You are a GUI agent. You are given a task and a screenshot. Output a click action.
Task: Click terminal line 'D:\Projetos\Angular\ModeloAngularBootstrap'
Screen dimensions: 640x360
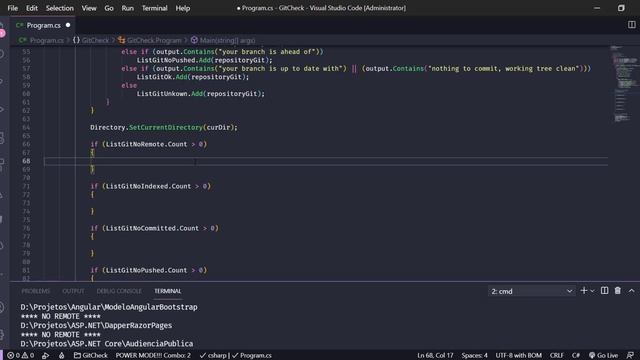click(109, 307)
